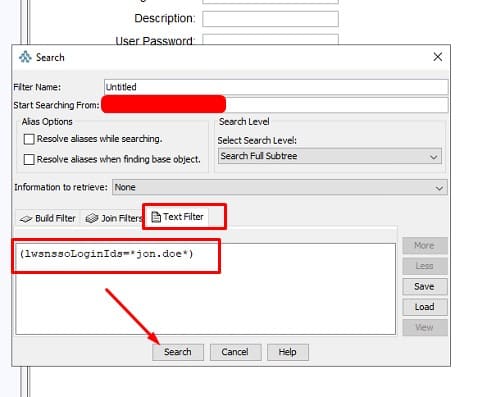Viewport: 497px width, 397px height.
Task: Click the View button
Action: coord(425,328)
